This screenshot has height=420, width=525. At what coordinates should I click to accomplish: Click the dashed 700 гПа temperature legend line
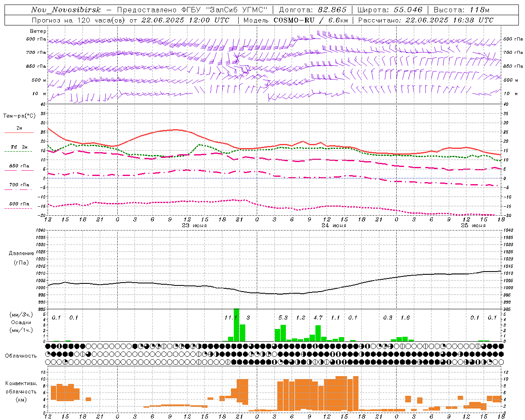[19, 190]
